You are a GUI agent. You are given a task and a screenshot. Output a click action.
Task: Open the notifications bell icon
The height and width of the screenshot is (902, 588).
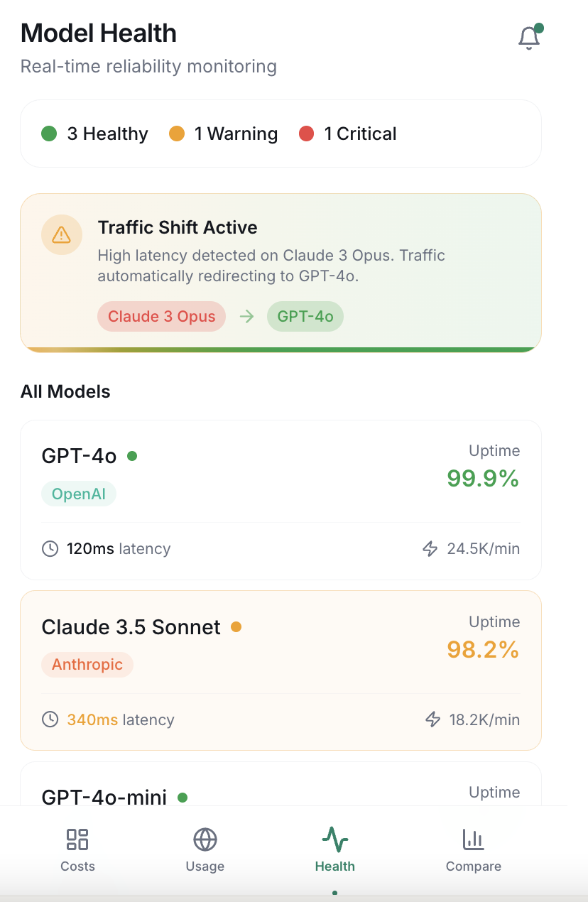tap(529, 38)
